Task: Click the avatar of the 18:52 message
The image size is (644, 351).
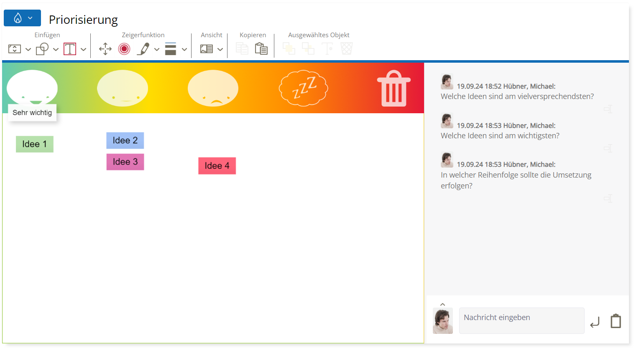Action: (447, 81)
